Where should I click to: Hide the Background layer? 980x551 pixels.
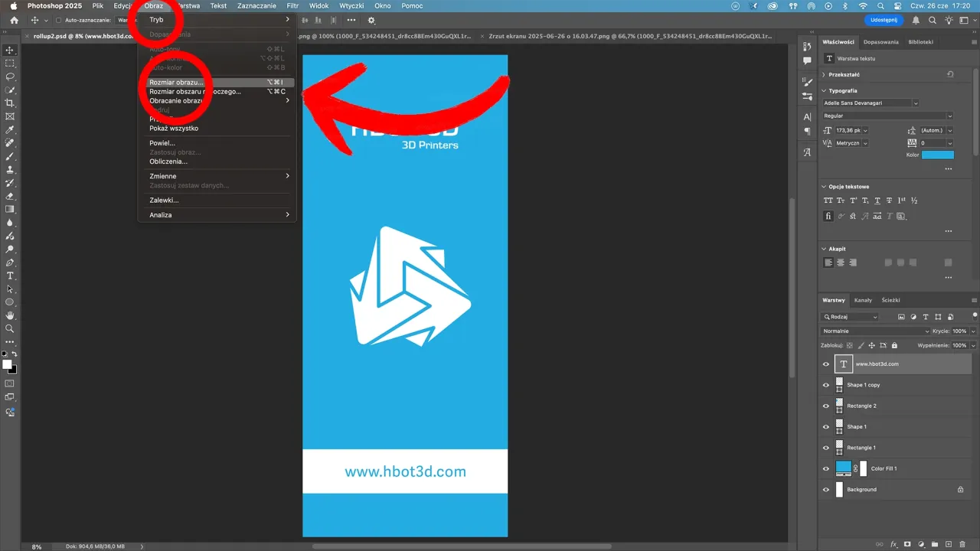pos(825,489)
